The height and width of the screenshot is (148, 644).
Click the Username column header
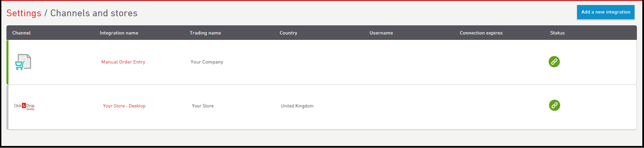pyautogui.click(x=381, y=33)
